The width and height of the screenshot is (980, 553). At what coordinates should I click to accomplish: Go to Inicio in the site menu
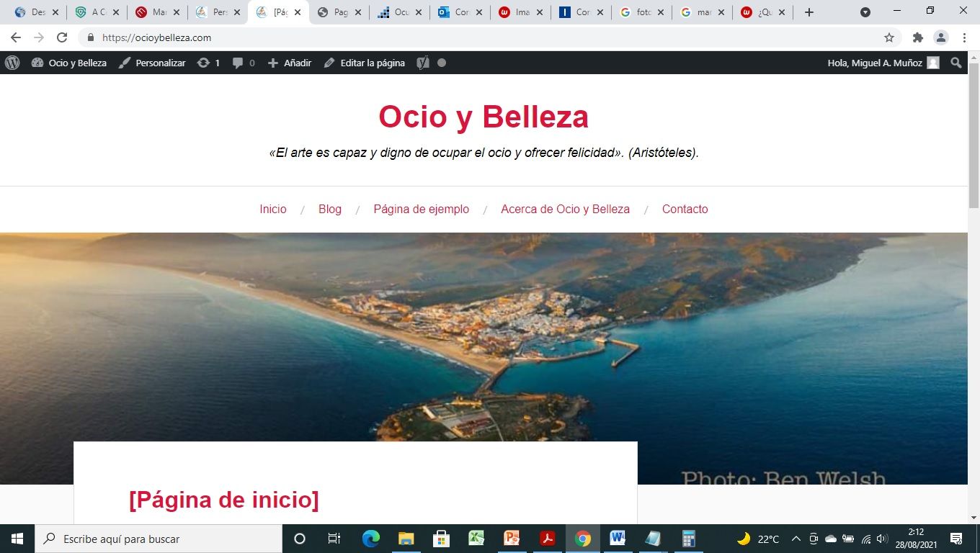pyautogui.click(x=273, y=209)
